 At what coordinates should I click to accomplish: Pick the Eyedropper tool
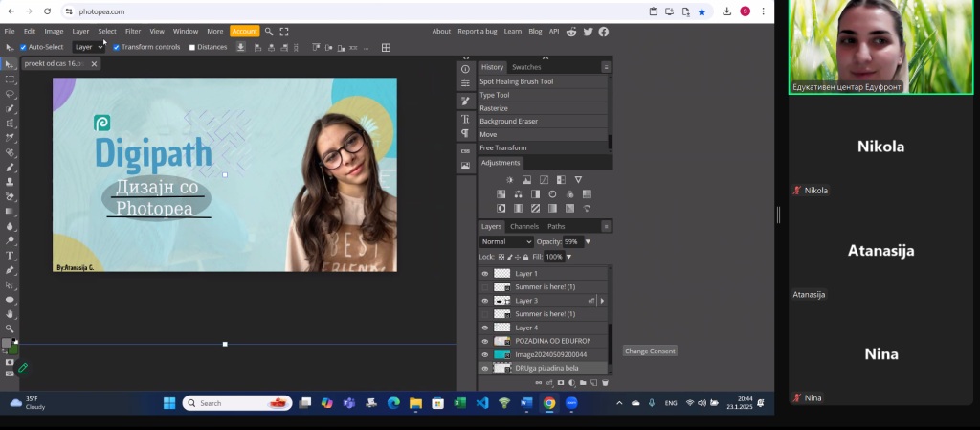(x=10, y=138)
